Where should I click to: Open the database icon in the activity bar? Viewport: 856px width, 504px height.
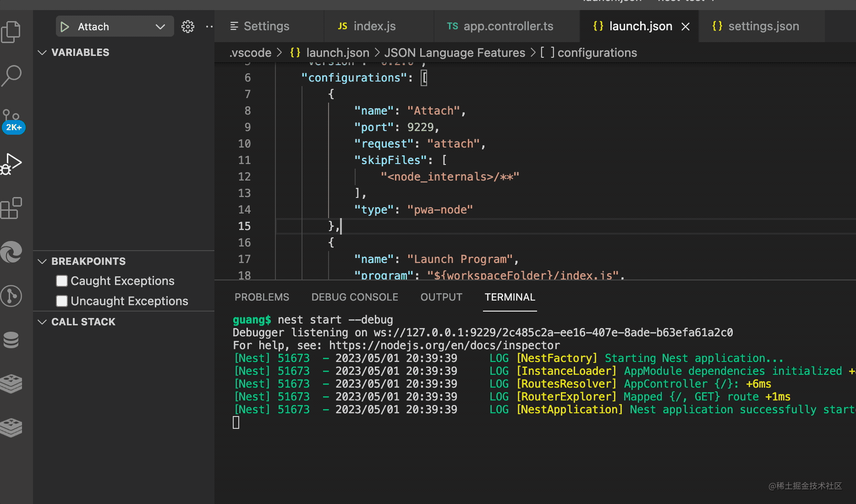click(11, 340)
